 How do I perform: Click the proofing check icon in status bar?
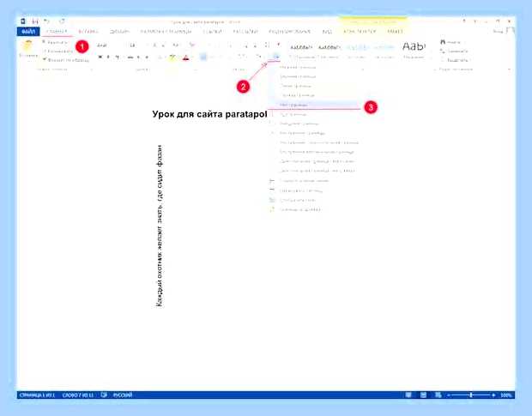pyautogui.click(x=104, y=395)
